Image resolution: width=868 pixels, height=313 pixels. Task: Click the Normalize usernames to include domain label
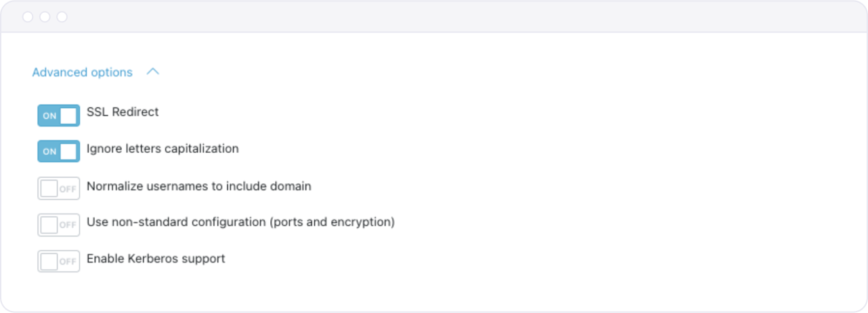tap(199, 186)
